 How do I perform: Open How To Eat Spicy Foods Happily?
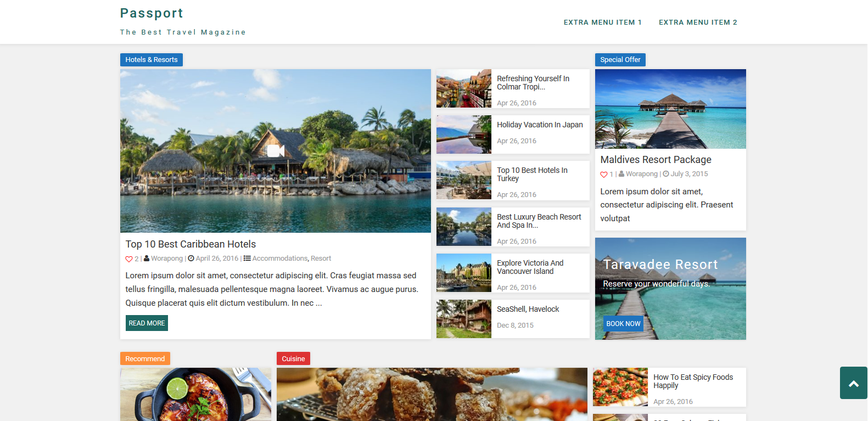pos(693,381)
